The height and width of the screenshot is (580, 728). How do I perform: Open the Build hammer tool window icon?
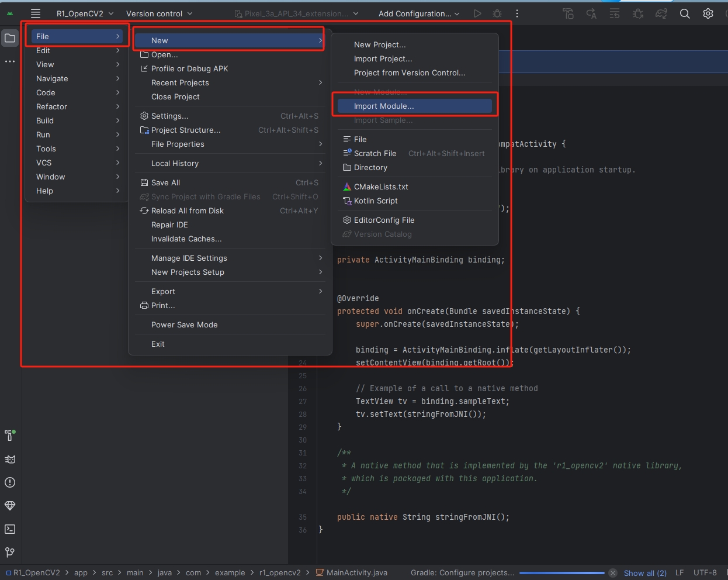pyautogui.click(x=10, y=436)
